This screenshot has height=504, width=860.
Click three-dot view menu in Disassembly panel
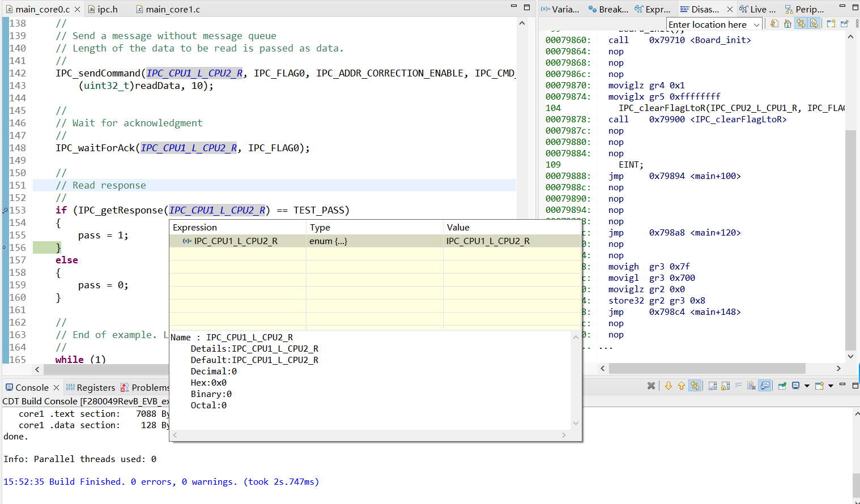pyautogui.click(x=857, y=24)
